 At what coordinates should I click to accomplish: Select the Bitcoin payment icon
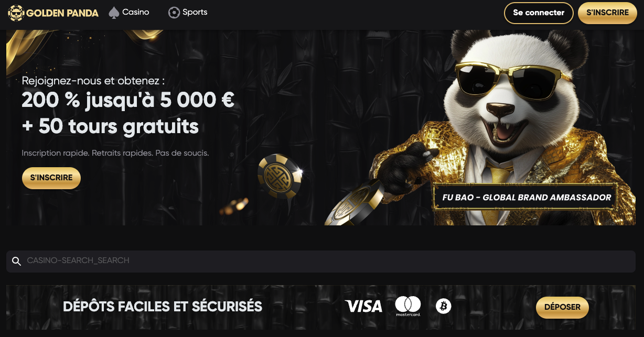coord(443,306)
